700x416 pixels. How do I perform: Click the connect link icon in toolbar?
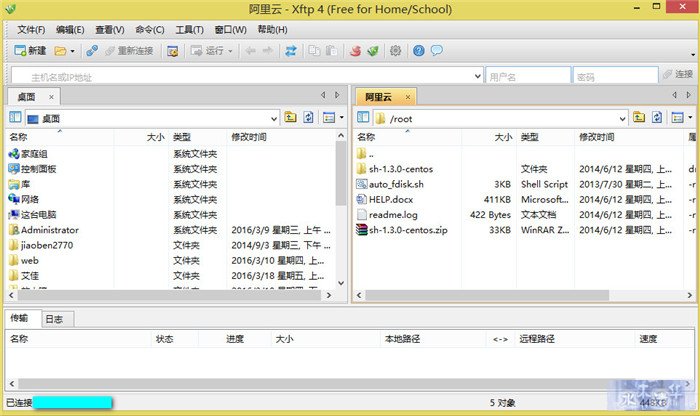[92, 51]
